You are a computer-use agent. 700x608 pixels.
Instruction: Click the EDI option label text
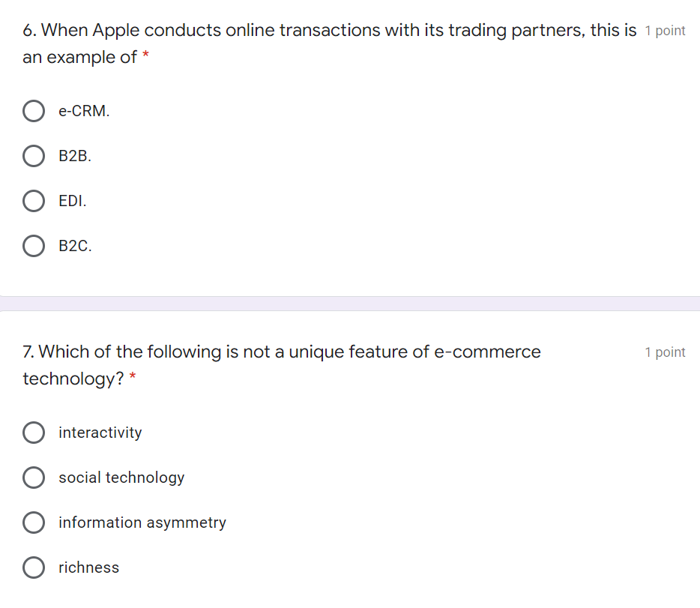pos(72,201)
